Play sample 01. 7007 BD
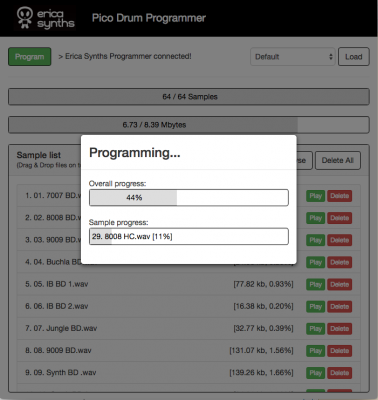 coord(315,196)
